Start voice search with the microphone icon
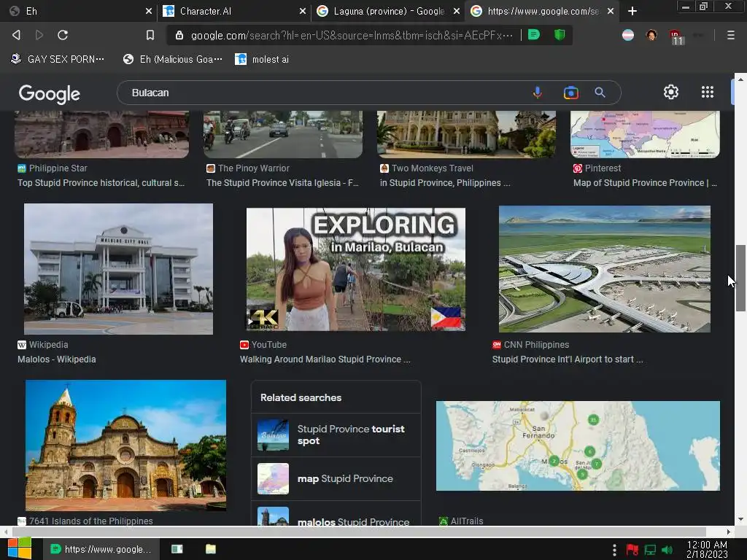The width and height of the screenshot is (747, 560). (x=538, y=93)
